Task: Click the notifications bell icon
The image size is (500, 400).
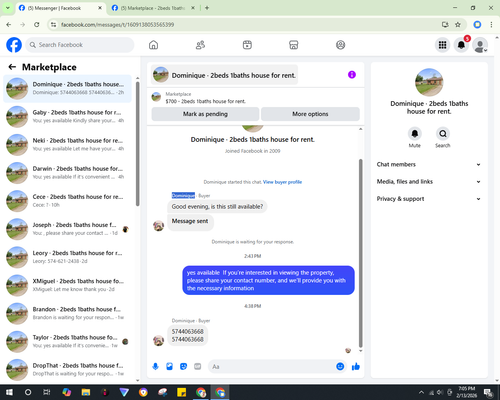Action: point(461,45)
